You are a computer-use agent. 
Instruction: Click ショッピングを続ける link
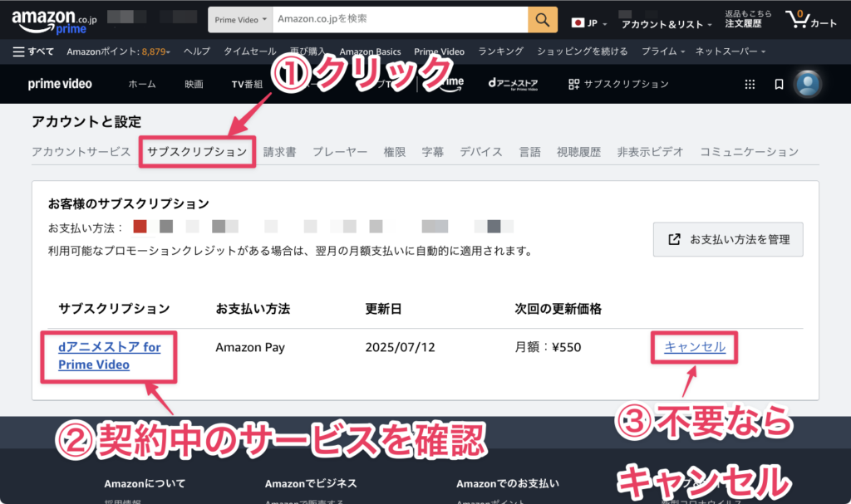coord(583,51)
